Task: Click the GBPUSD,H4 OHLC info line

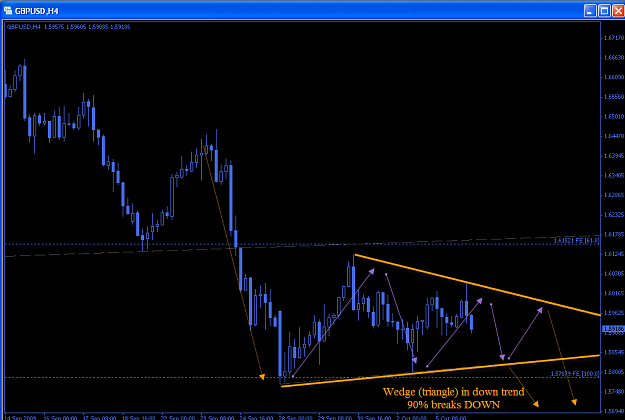Action: pos(69,27)
